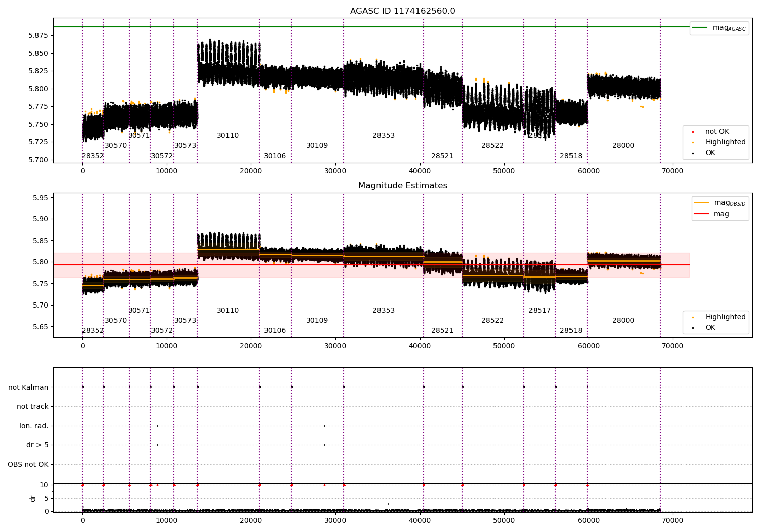Click the 'dr > 5' row label
Screen dimensions: 760x532
(x=37, y=445)
